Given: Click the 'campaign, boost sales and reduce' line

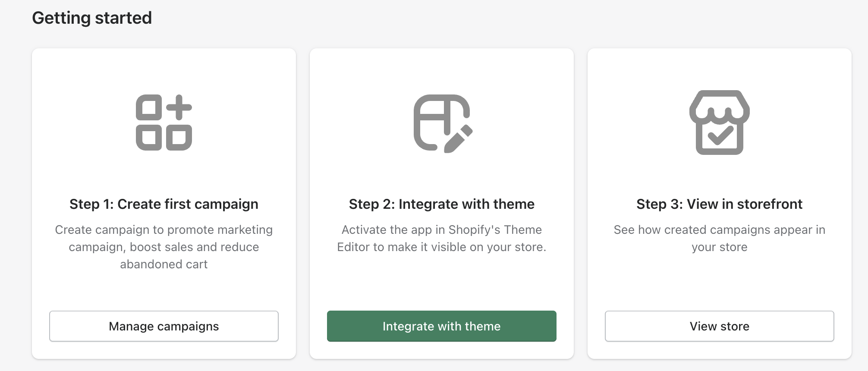Looking at the screenshot, I should point(164,247).
